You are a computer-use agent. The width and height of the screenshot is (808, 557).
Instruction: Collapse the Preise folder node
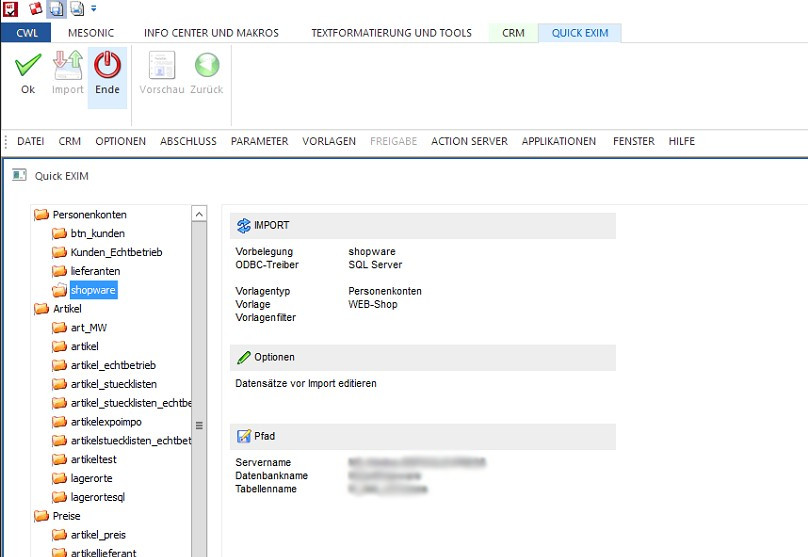coord(41,516)
